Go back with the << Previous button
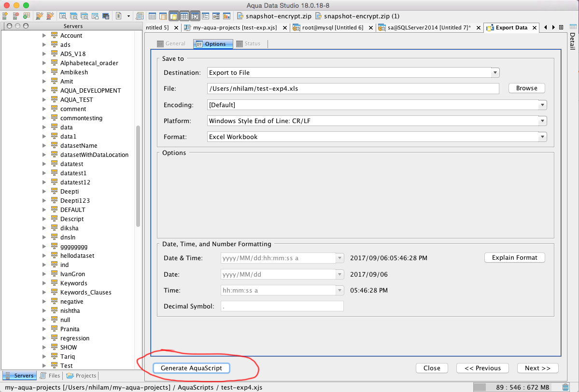579x392 pixels. pos(482,368)
